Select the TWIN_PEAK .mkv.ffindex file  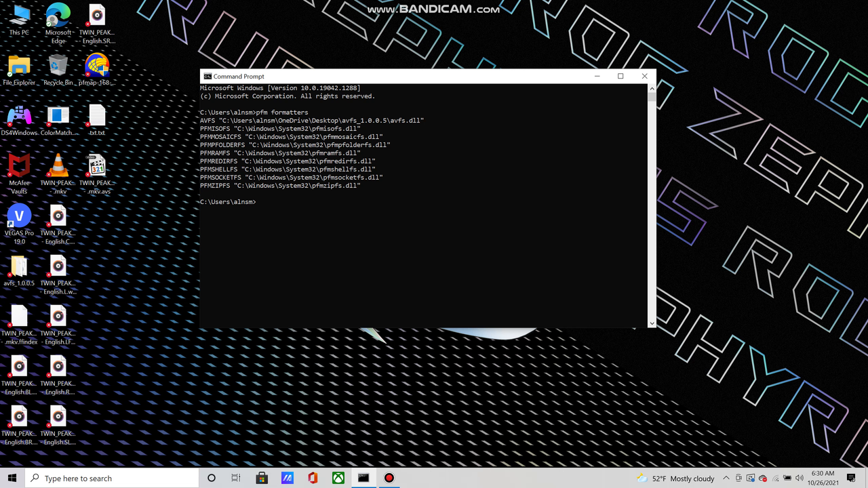[19, 325]
